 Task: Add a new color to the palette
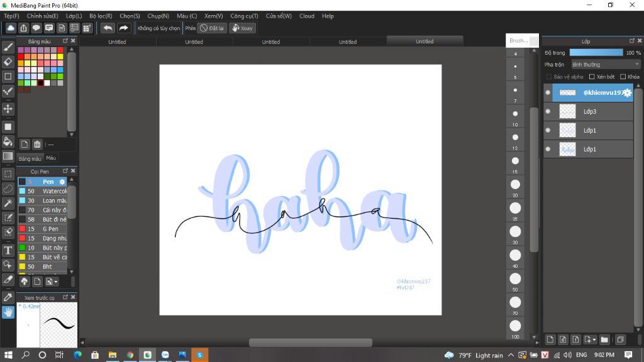(25, 145)
